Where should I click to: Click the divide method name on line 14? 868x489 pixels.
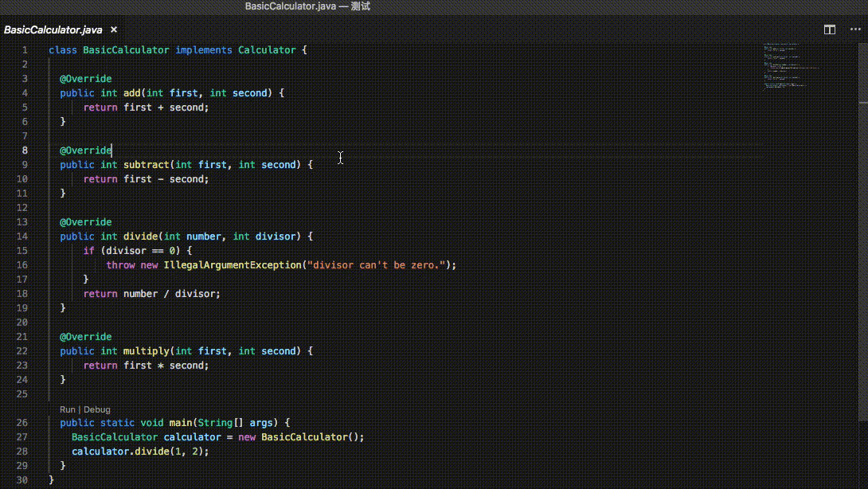point(141,237)
